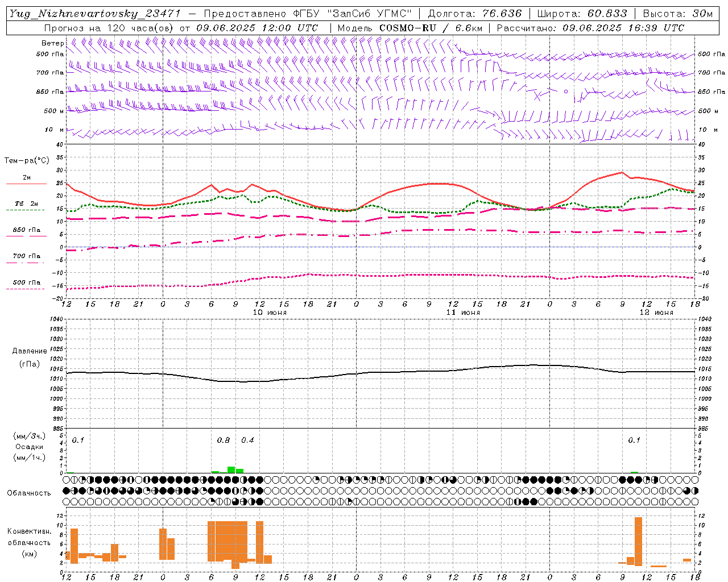This screenshot has width=728, height=582.
Task: Select the 700 гПа temperature legend entry
Action: (x=27, y=256)
